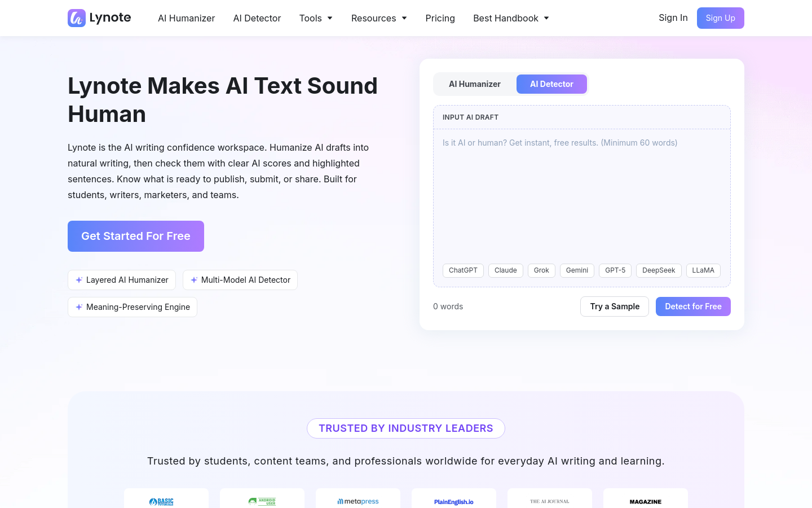Click the sparkle icon on Multi-Model AI Detector
The height and width of the screenshot is (508, 812).
194,280
